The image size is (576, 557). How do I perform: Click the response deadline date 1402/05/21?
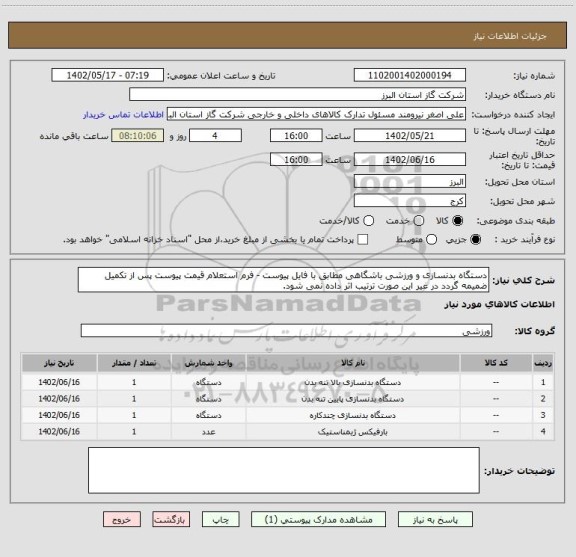pyautogui.click(x=410, y=136)
